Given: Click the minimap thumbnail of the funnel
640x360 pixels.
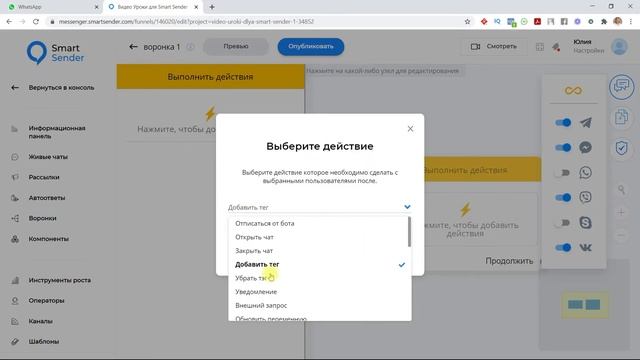Looking at the screenshot, I should point(584,304).
